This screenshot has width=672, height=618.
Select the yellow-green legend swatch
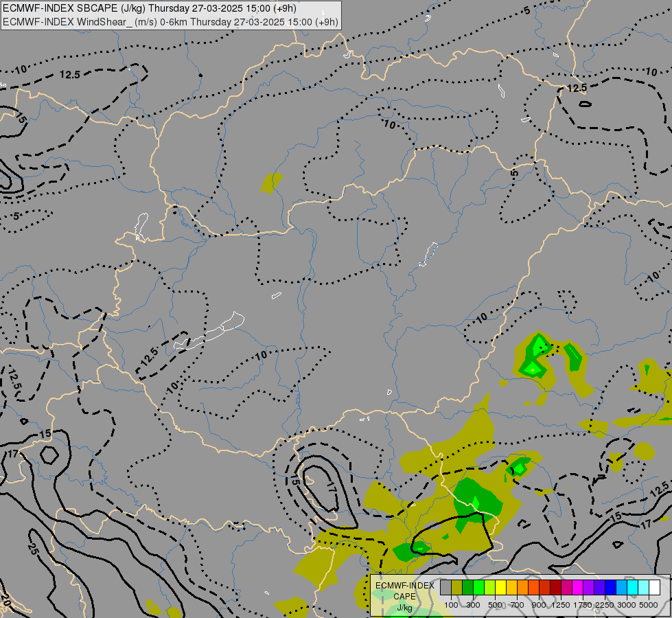click(x=490, y=588)
